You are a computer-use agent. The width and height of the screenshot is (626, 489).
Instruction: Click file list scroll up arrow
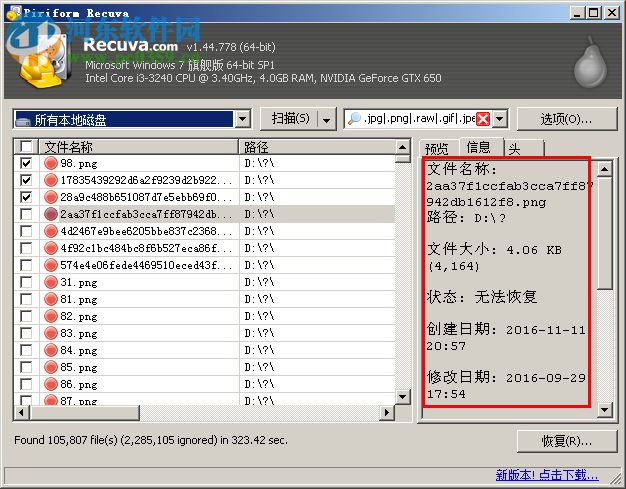(x=403, y=147)
